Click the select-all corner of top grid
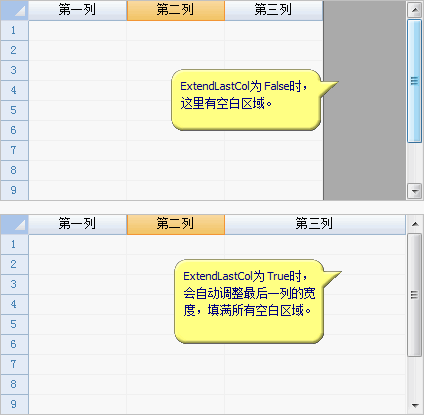This screenshot has height=415, width=424. click(x=14, y=10)
